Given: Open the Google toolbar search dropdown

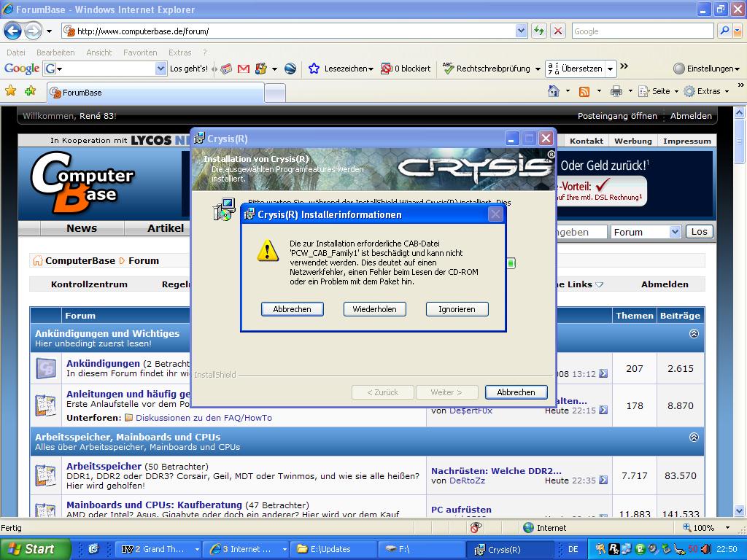Looking at the screenshot, I should [x=161, y=69].
